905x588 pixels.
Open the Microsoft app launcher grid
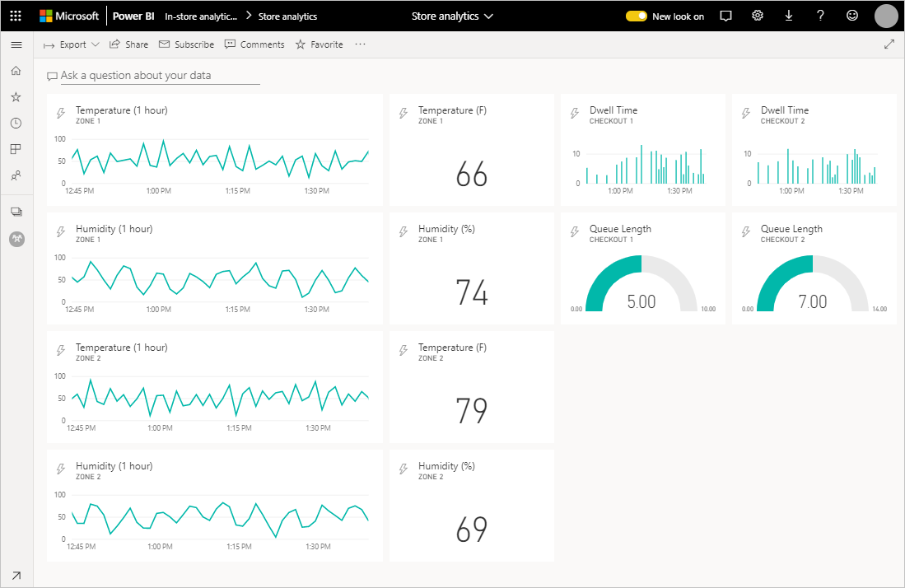pos(15,15)
